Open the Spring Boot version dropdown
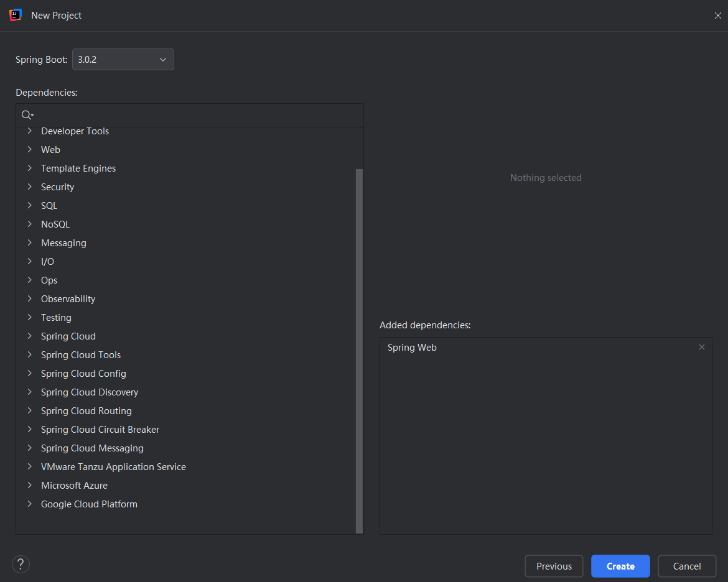This screenshot has height=582, width=728. (x=123, y=60)
